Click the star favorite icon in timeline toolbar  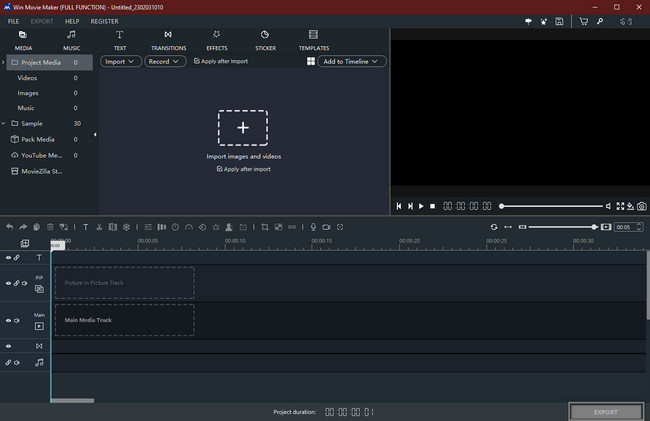(x=216, y=227)
